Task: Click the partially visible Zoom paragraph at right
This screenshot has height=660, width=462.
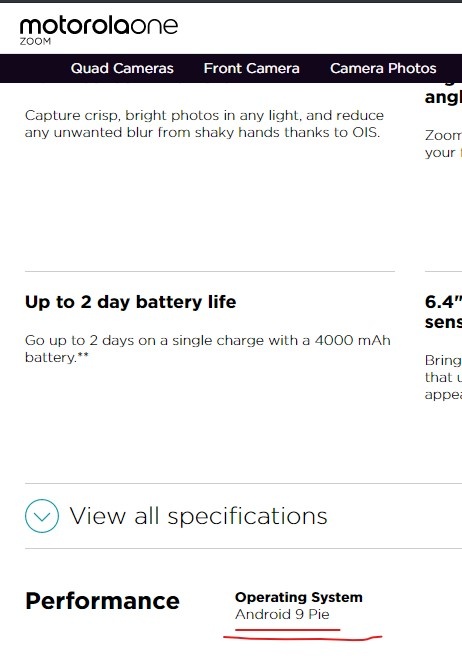Action: tap(443, 144)
